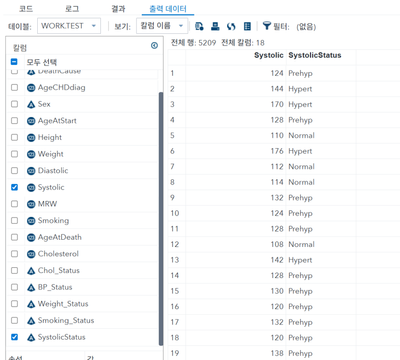The width and height of the screenshot is (400, 360).
Task: Click the character type icon beside Sex
Action: [x=31, y=104]
